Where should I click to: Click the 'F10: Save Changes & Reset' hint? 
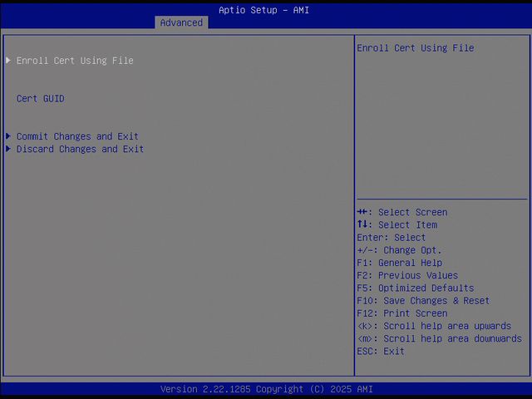(423, 301)
